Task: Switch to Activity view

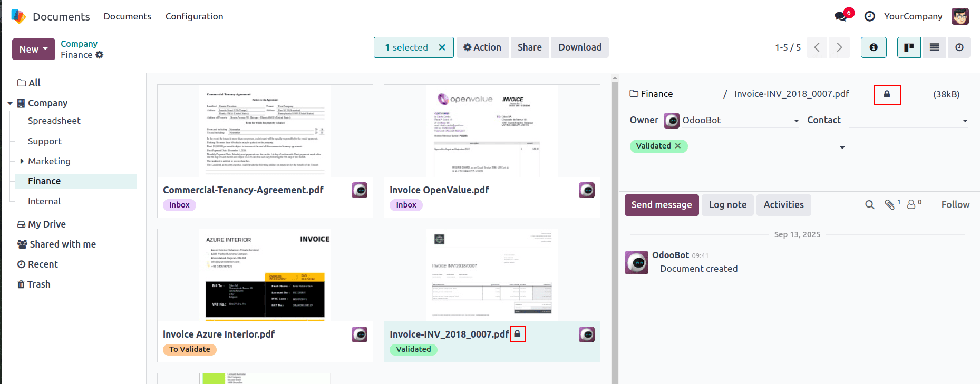Action: (959, 47)
